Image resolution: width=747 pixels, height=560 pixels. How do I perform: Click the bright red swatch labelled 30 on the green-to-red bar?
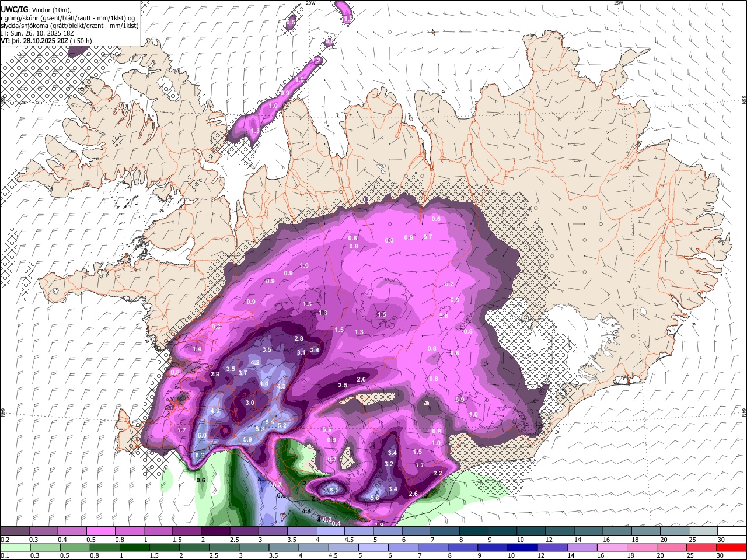click(x=731, y=547)
